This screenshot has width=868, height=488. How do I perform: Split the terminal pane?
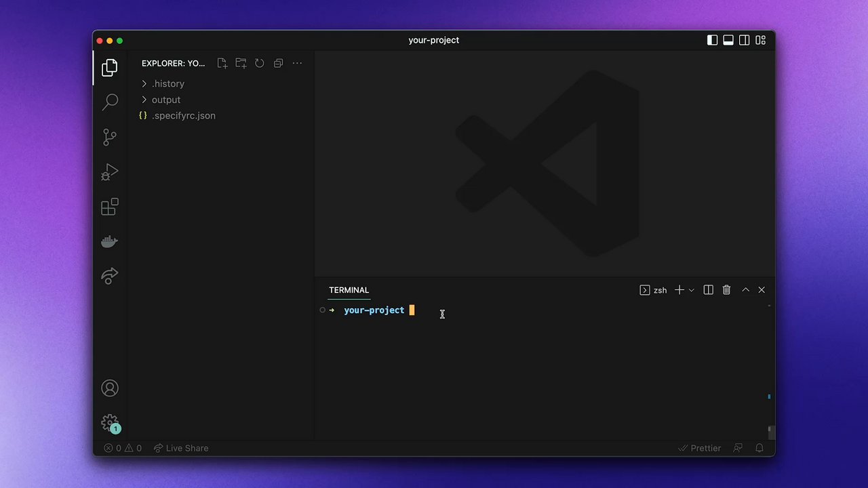point(709,290)
